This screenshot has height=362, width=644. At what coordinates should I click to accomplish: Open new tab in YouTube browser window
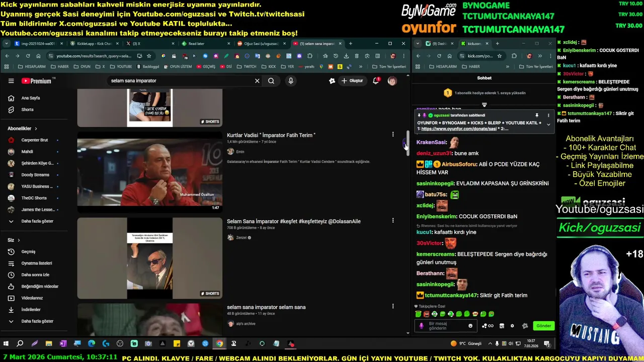click(351, 44)
